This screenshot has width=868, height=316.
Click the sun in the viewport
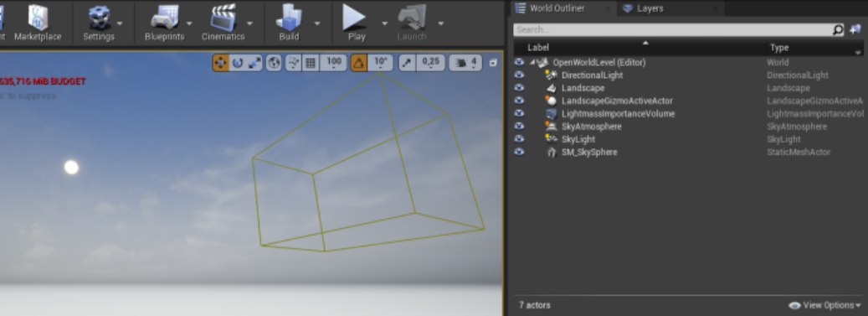pos(71,167)
